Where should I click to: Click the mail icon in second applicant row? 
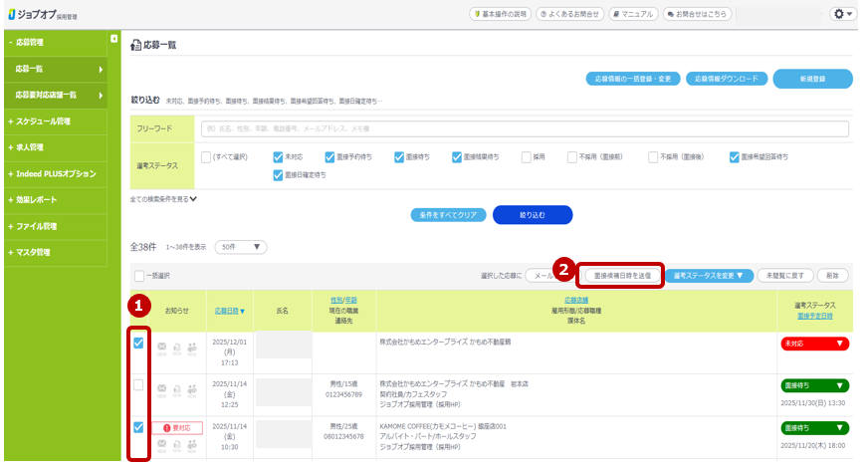pos(161,387)
